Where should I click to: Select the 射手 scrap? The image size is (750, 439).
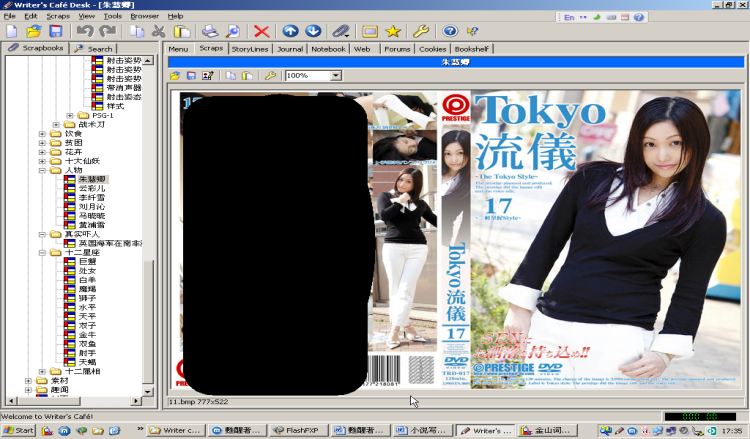pyautogui.click(x=88, y=353)
